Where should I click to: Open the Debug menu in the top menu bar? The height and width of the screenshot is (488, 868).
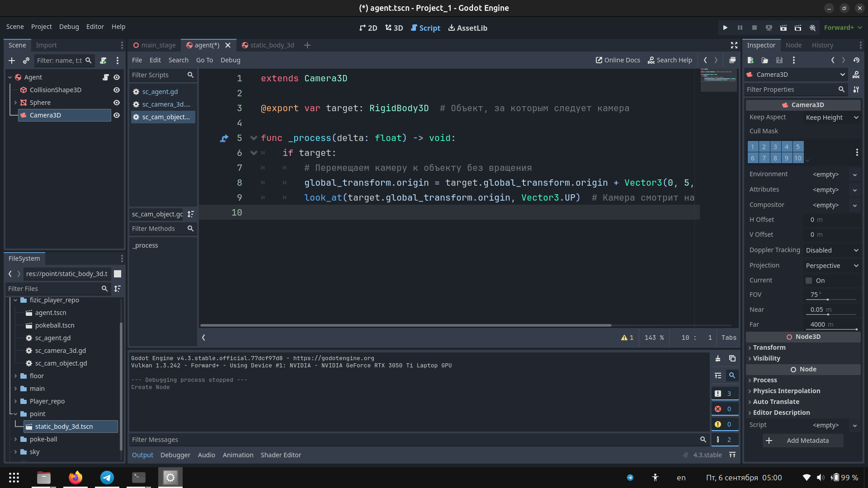coord(69,27)
